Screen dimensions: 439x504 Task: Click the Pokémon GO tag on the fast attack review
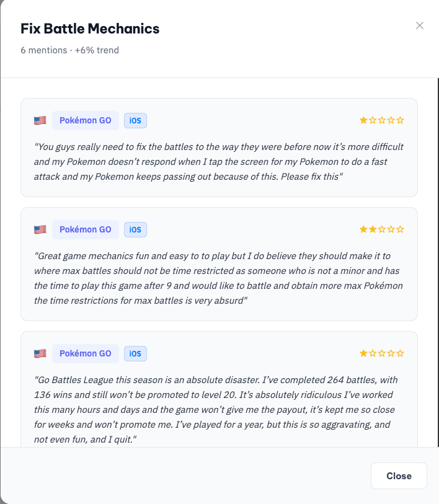tap(86, 120)
